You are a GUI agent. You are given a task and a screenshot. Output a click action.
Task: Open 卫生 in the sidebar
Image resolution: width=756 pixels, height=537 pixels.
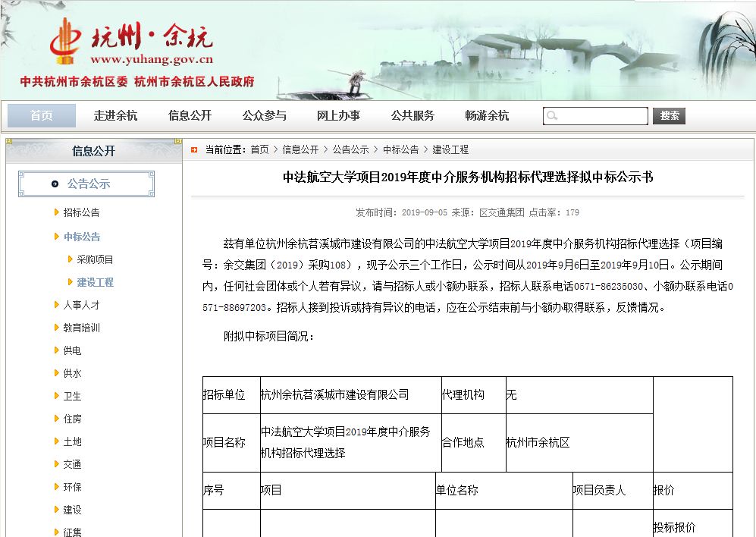click(72, 396)
